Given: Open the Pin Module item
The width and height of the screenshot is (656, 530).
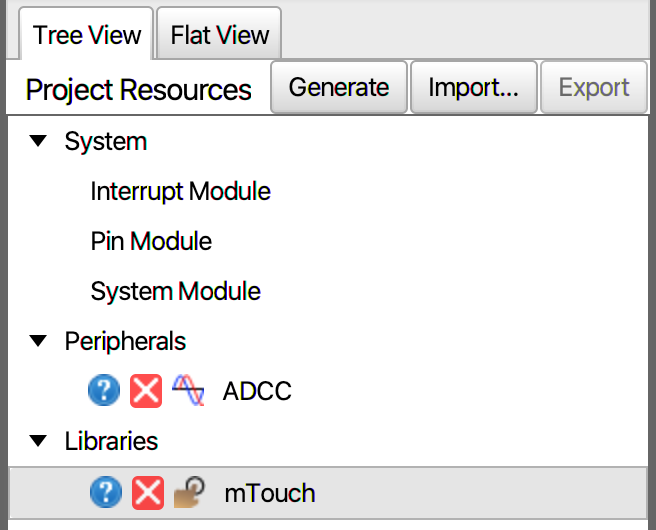Looking at the screenshot, I should 151,241.
